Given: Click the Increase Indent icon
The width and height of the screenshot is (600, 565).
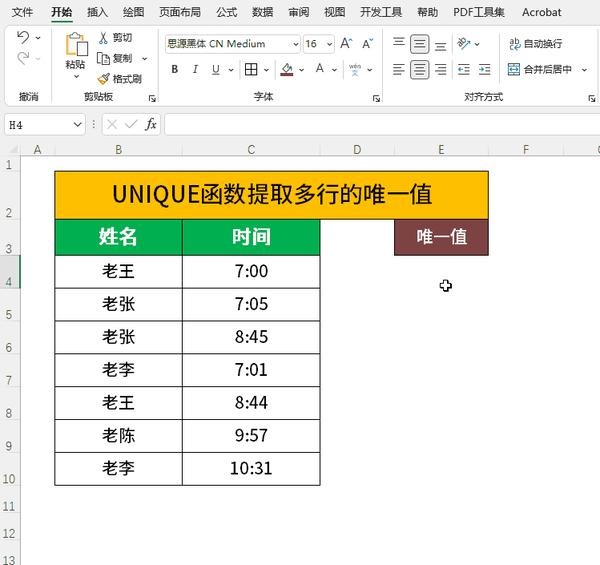Looking at the screenshot, I should (x=484, y=70).
